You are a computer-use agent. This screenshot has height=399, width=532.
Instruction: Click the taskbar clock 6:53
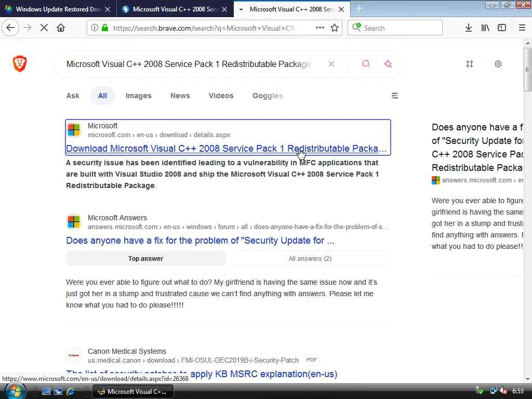[x=518, y=391]
